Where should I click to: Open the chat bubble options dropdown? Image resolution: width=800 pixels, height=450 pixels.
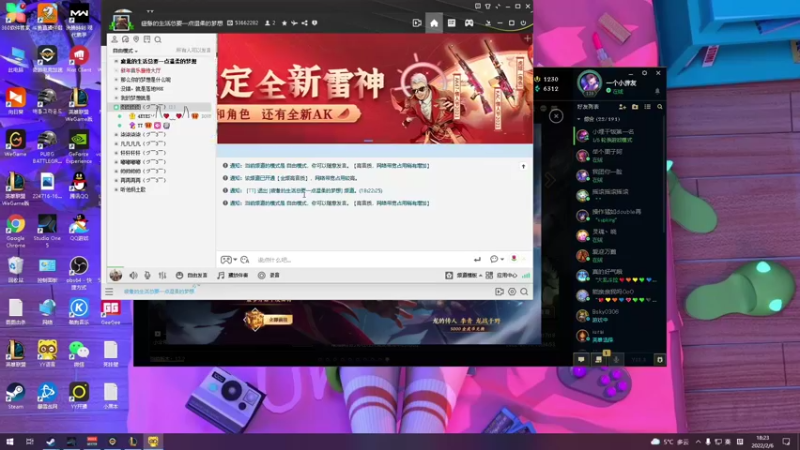tap(496, 260)
